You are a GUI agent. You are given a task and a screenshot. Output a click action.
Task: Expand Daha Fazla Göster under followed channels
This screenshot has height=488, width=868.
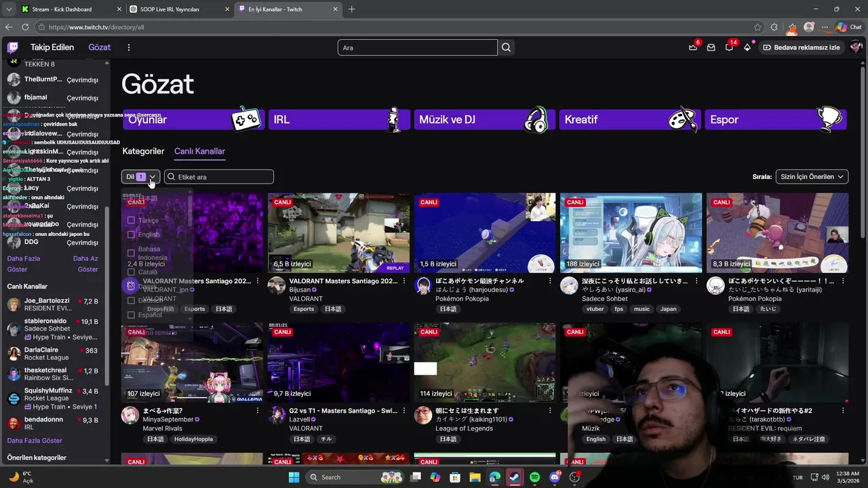(x=23, y=264)
